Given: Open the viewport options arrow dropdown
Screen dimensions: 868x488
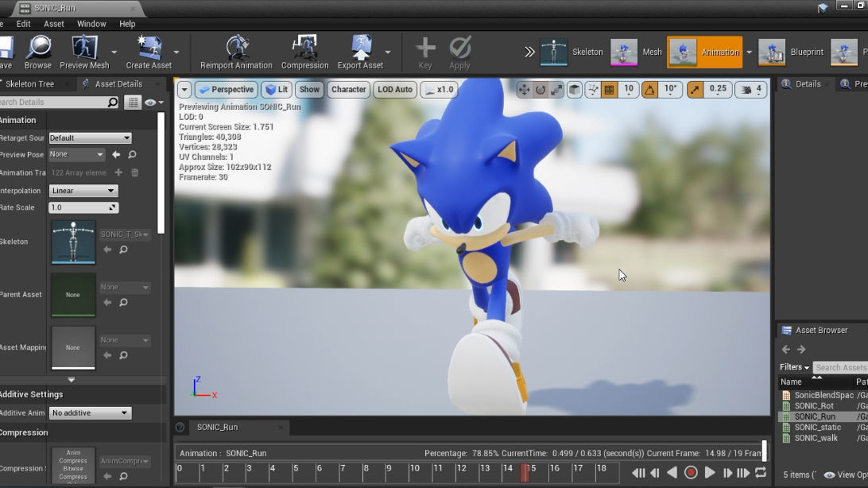Looking at the screenshot, I should (184, 90).
